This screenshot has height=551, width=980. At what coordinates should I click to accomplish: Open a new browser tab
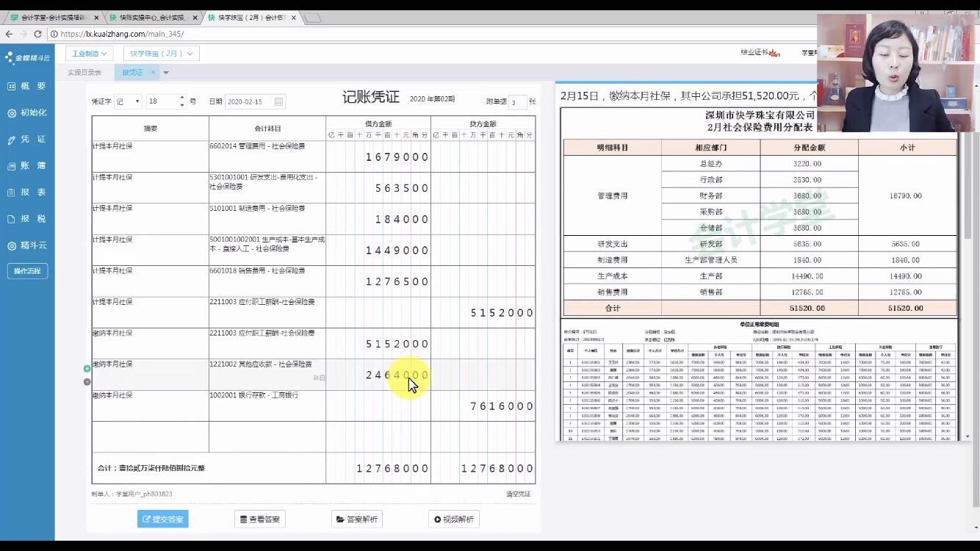pyautogui.click(x=312, y=17)
